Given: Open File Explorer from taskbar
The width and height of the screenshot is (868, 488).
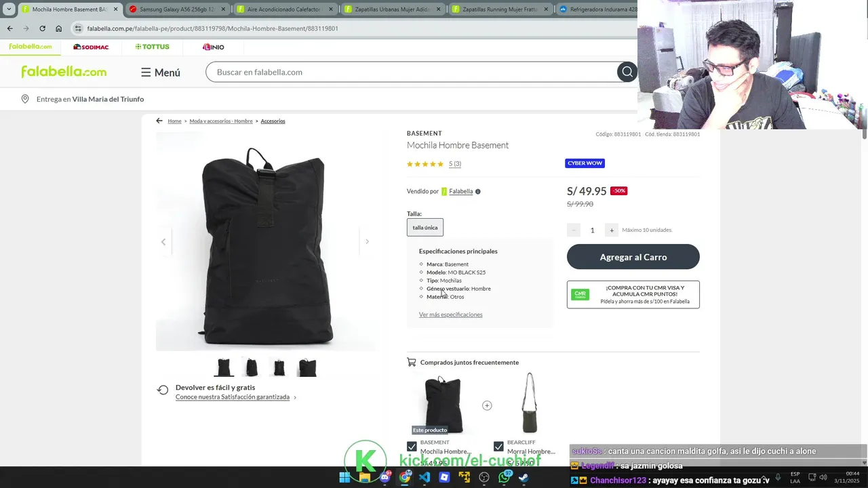Looking at the screenshot, I should coord(365,477).
